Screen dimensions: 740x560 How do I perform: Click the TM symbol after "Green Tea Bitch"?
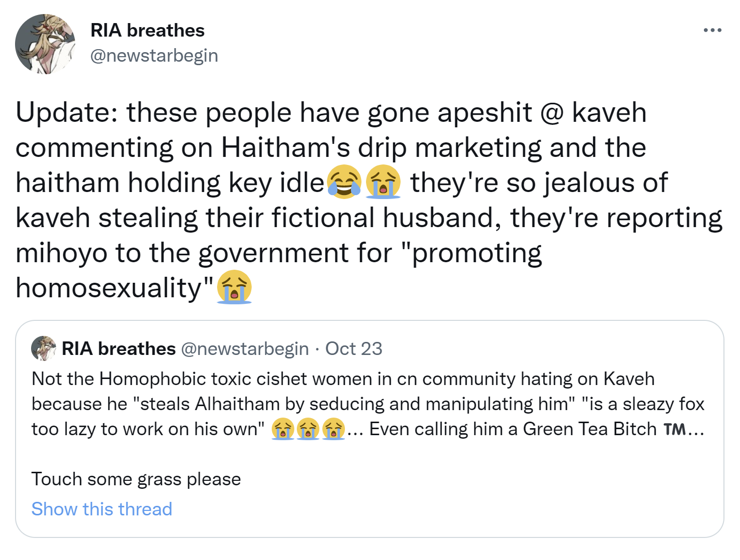click(x=674, y=429)
